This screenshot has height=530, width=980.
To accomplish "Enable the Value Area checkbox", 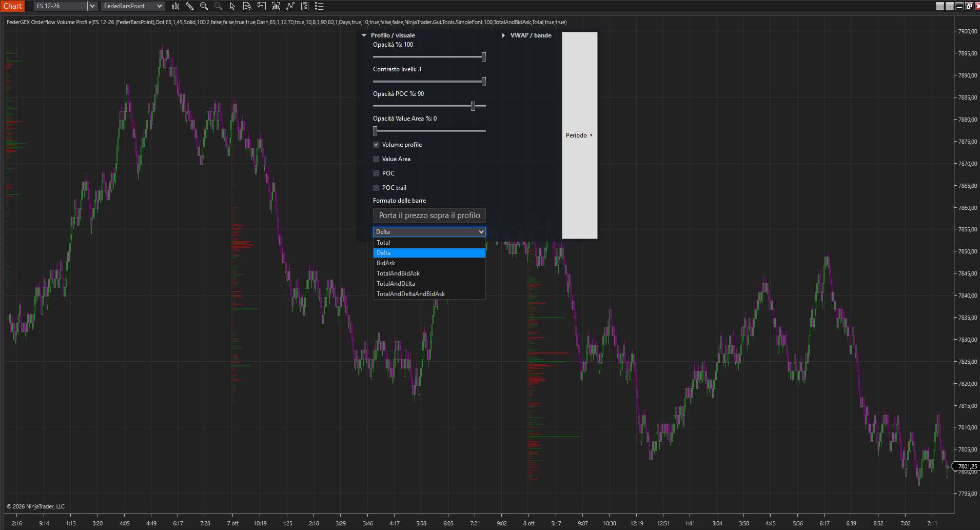I will [376, 159].
